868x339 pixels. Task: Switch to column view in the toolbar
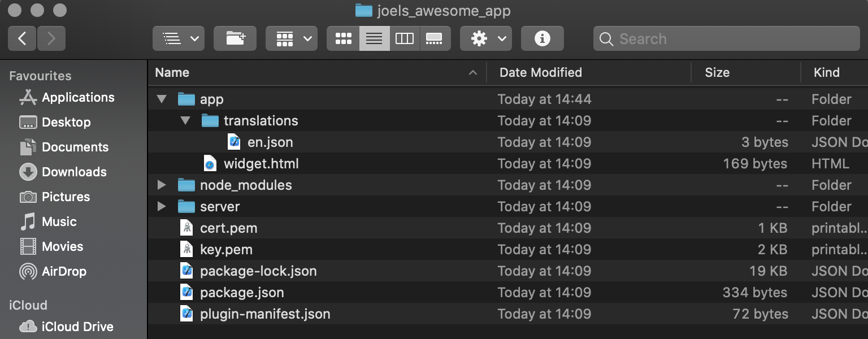pyautogui.click(x=405, y=38)
